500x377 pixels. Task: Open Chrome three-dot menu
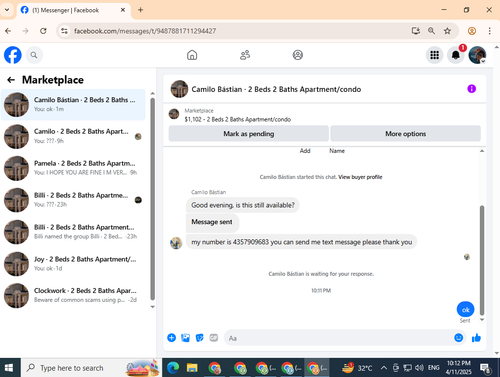point(489,31)
